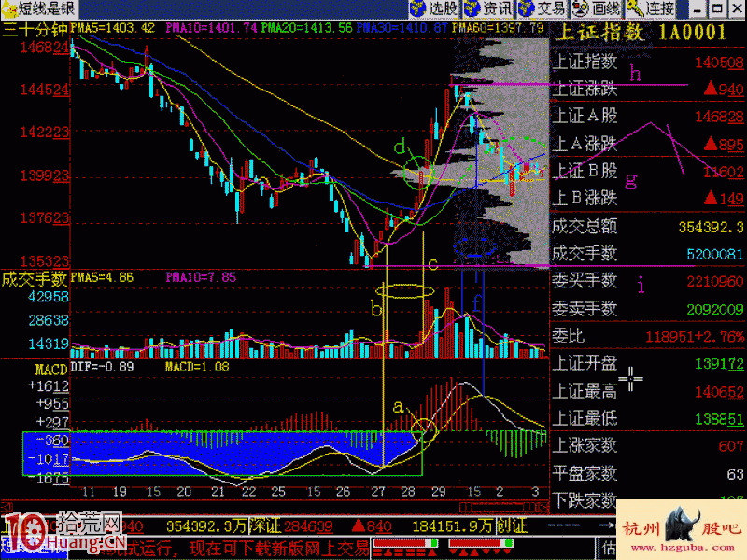Click status bar amount 354392.3万
The image size is (747, 560).
(x=206, y=526)
